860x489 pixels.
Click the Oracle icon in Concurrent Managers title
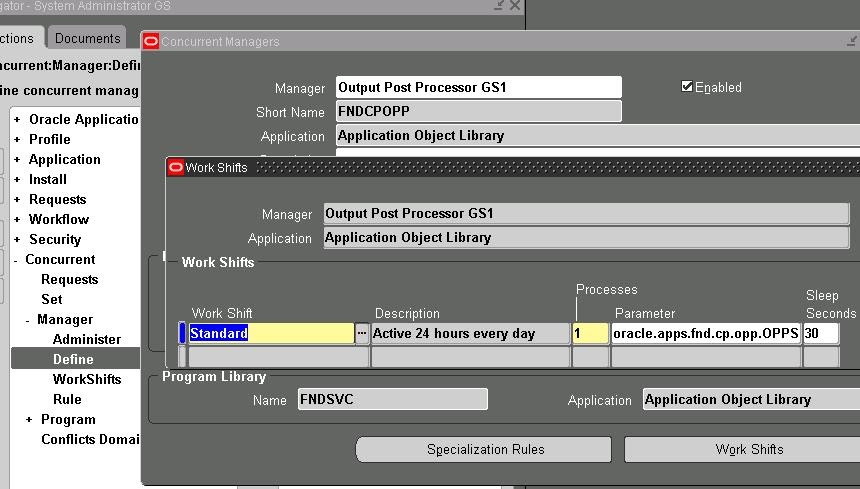(x=151, y=41)
